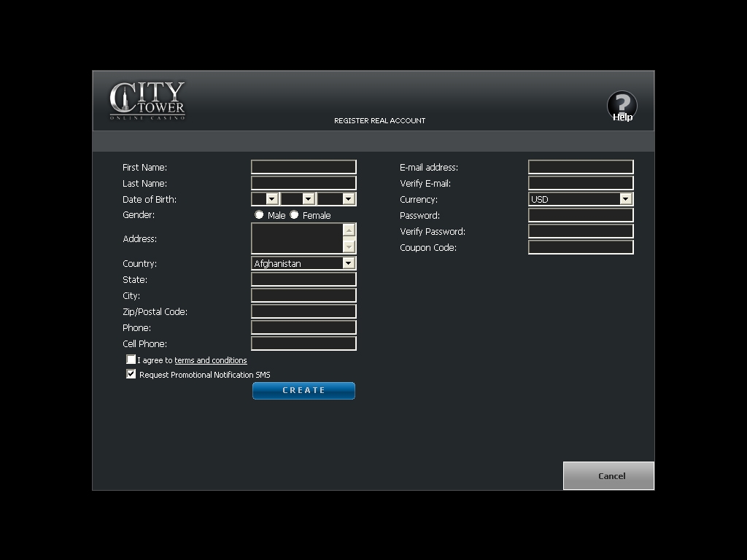Click the Address box scroll up arrow
This screenshot has height=560, width=747.
click(x=349, y=230)
